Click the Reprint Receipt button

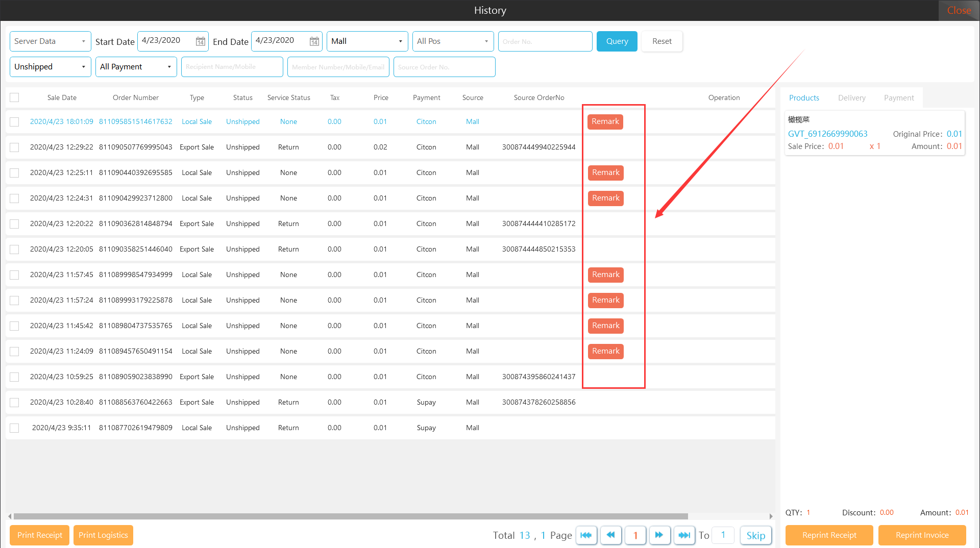pyautogui.click(x=829, y=535)
